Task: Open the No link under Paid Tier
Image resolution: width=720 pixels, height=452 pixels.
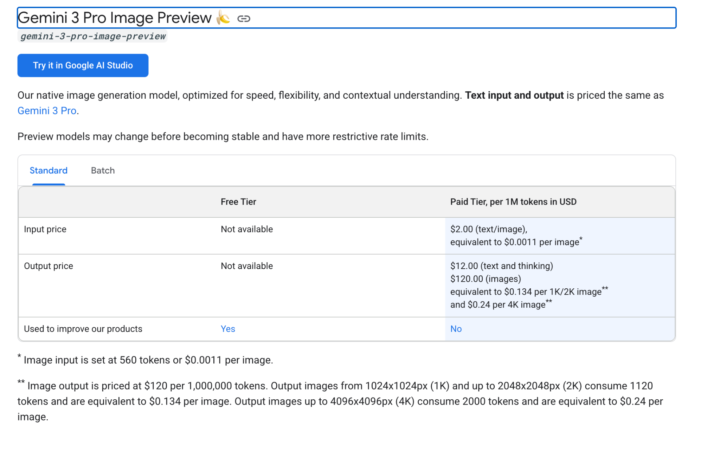Action: pyautogui.click(x=456, y=329)
